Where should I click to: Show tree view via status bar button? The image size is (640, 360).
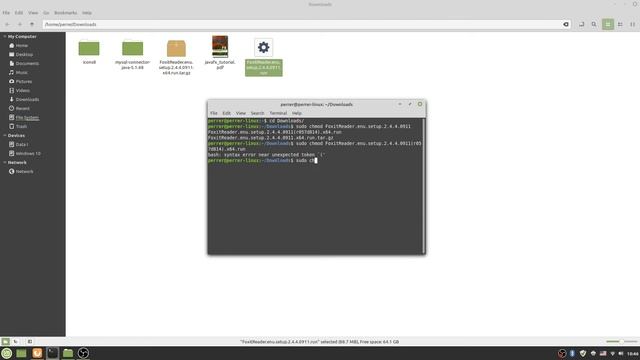click(16, 341)
